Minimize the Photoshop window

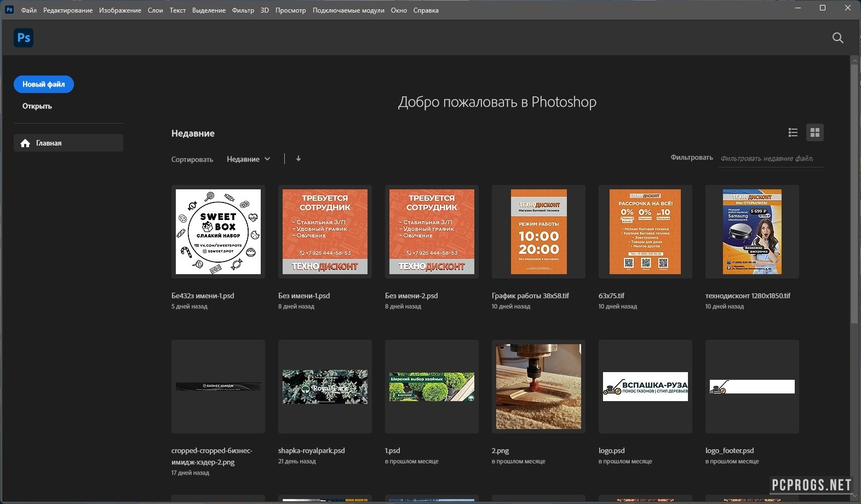797,8
